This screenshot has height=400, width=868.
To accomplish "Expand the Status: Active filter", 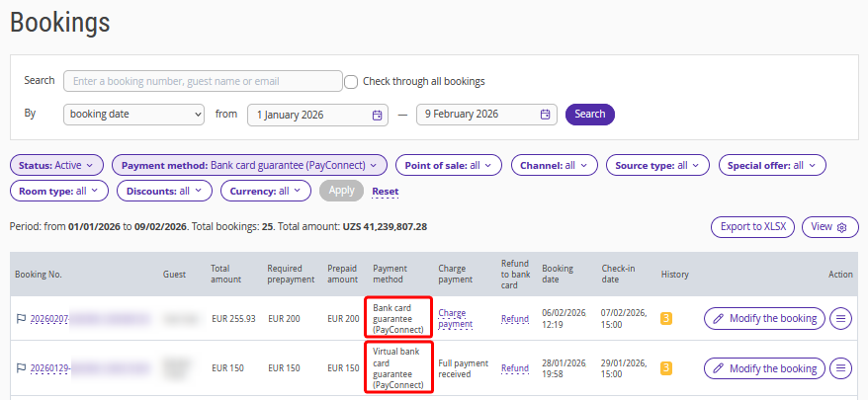I will click(56, 165).
